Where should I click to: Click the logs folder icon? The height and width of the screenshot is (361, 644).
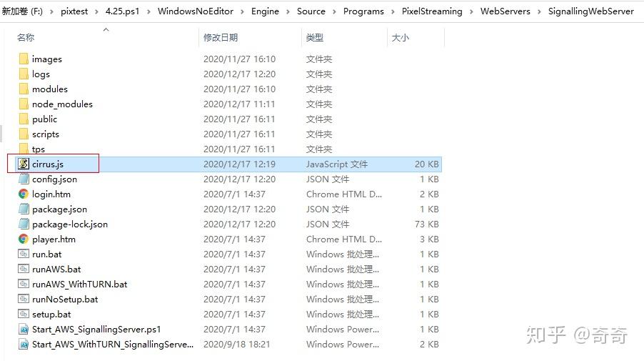[24, 74]
